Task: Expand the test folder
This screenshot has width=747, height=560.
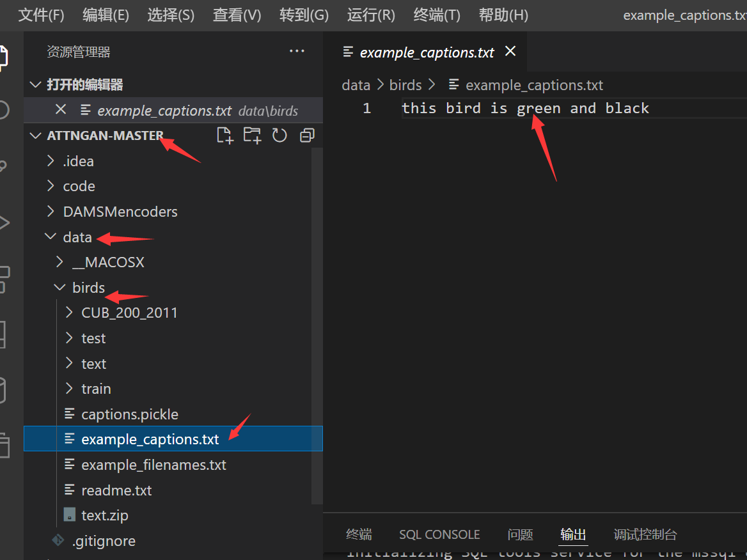Action: pyautogui.click(x=69, y=338)
